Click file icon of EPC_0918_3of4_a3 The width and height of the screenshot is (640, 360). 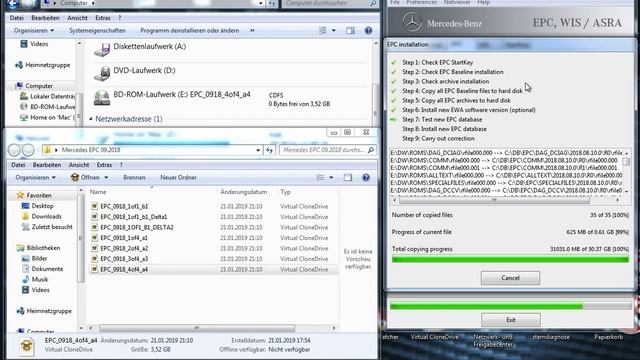coord(94,259)
